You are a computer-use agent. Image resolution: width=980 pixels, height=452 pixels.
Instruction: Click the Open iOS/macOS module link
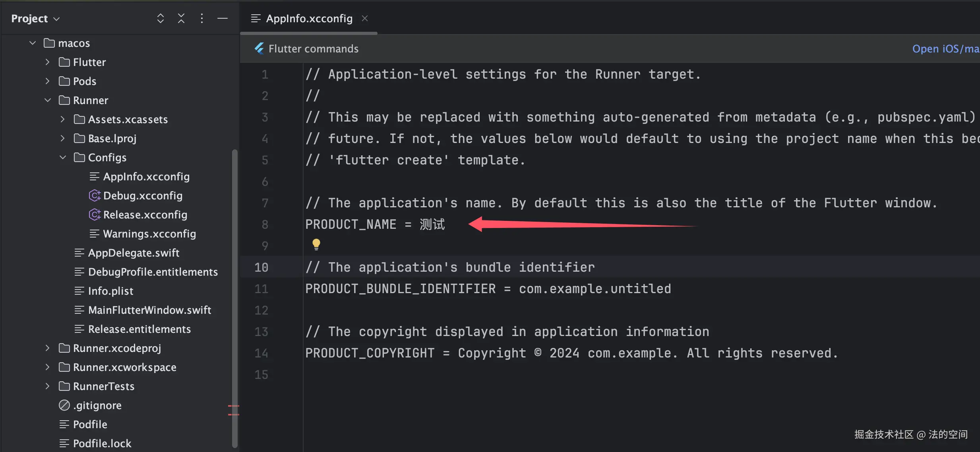(945, 48)
